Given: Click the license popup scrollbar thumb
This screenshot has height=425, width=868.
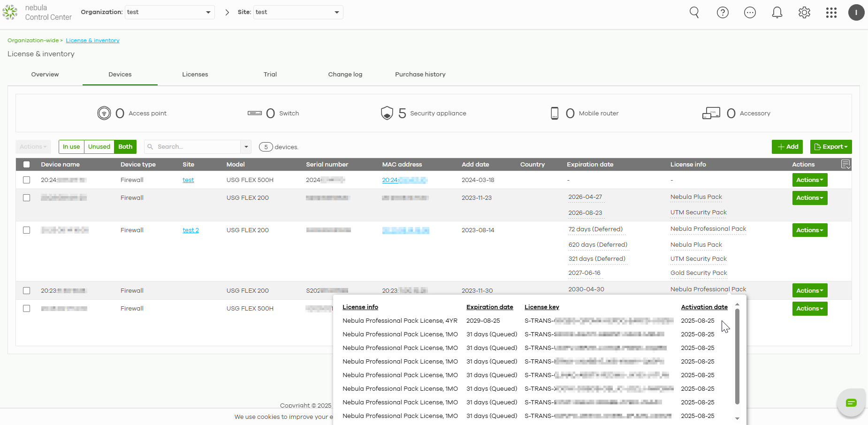Looking at the screenshot, I should 737,357.
